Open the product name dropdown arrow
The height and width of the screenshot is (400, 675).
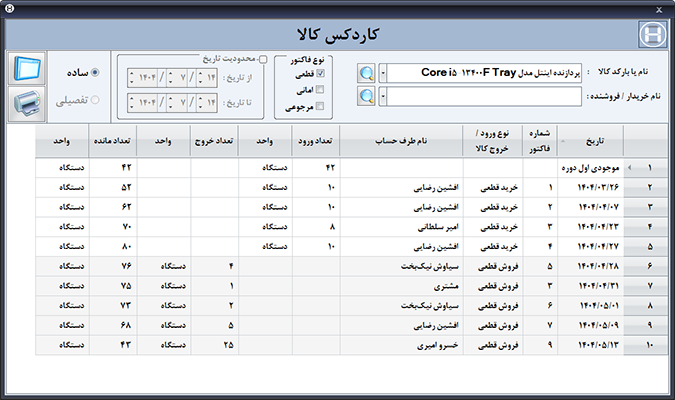[x=383, y=73]
